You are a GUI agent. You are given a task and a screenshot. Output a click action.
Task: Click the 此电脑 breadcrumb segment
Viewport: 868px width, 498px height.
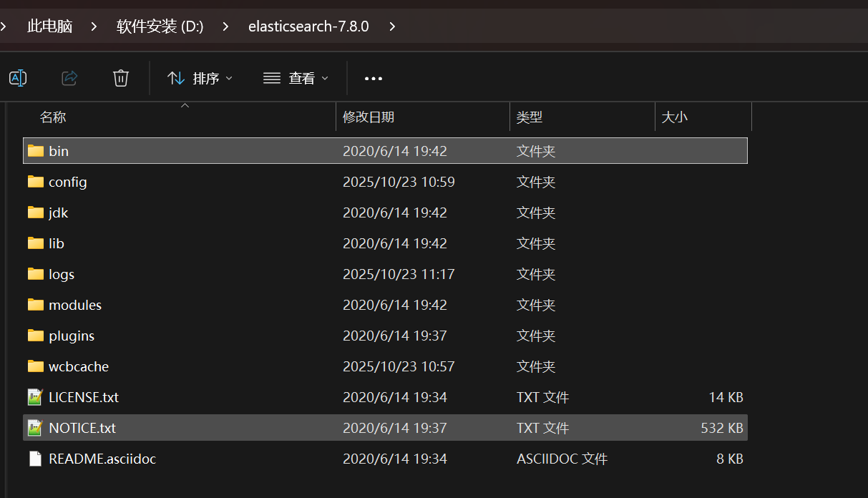pos(50,26)
